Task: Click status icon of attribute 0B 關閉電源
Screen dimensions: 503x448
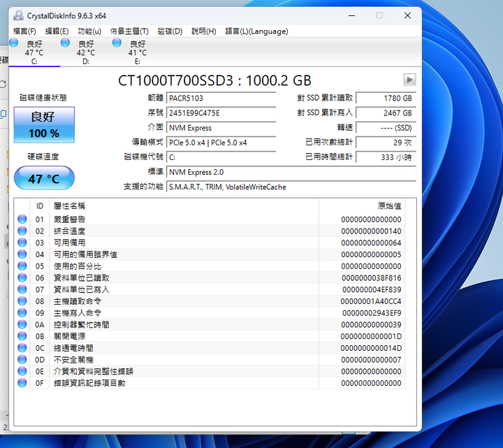Action: tap(22, 336)
